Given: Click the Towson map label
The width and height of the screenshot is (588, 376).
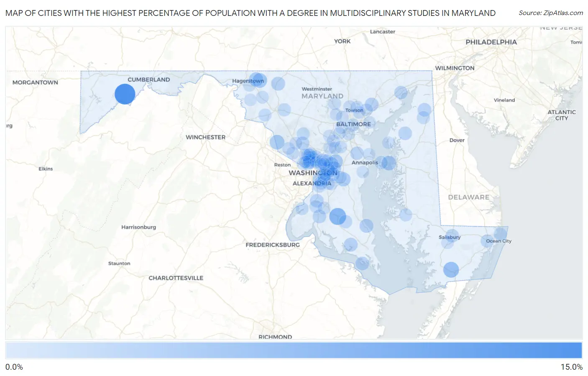Looking at the screenshot, I should click(x=354, y=110).
